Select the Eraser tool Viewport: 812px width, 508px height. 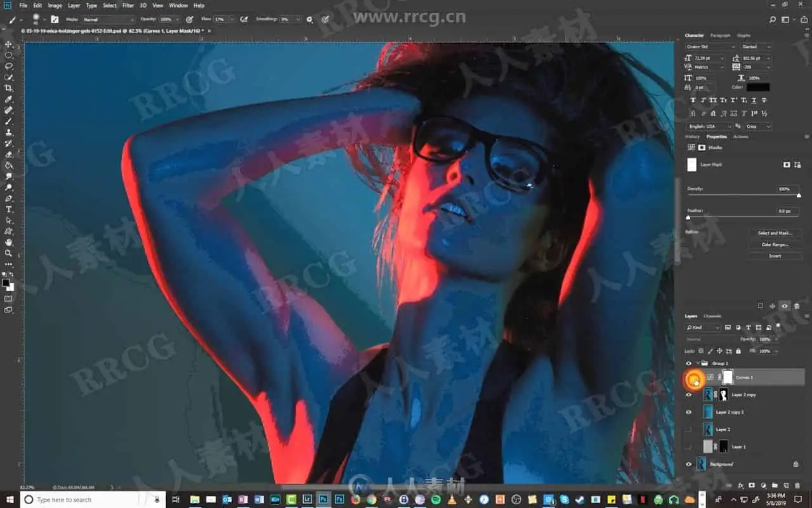[9, 154]
